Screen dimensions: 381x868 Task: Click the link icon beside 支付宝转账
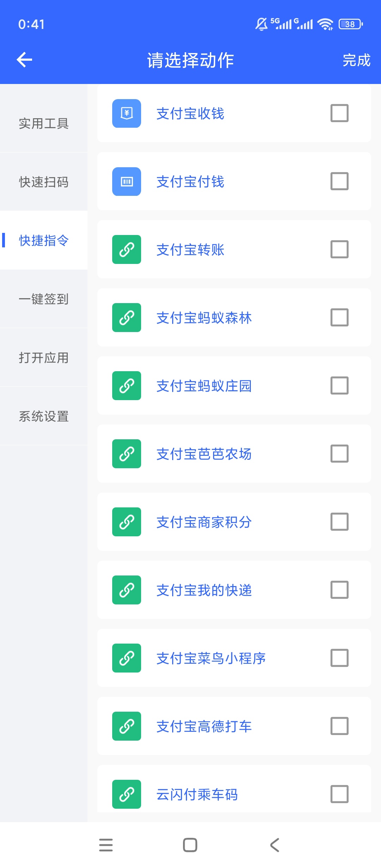click(127, 249)
